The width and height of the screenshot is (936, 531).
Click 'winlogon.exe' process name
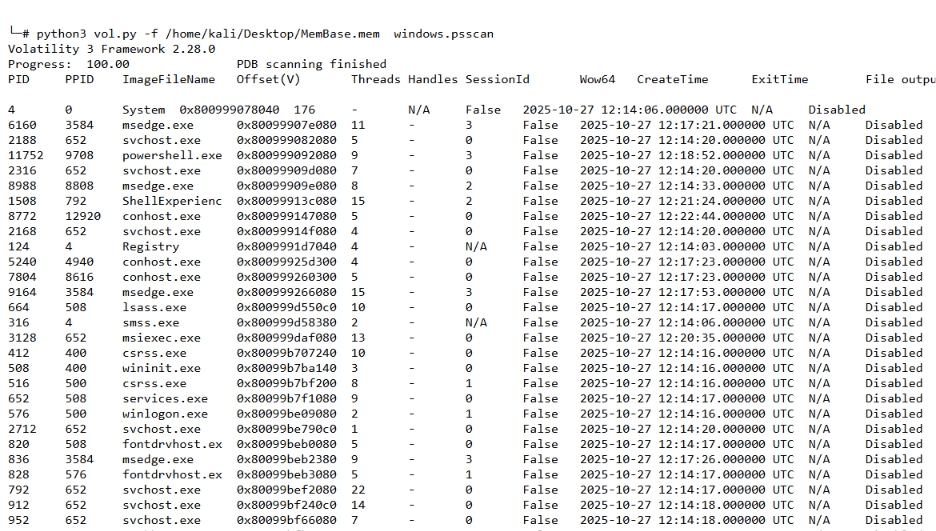click(165, 414)
